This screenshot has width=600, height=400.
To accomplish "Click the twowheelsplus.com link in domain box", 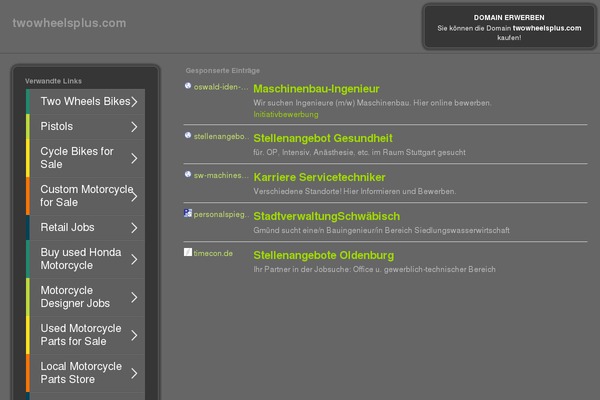I will 547,28.
